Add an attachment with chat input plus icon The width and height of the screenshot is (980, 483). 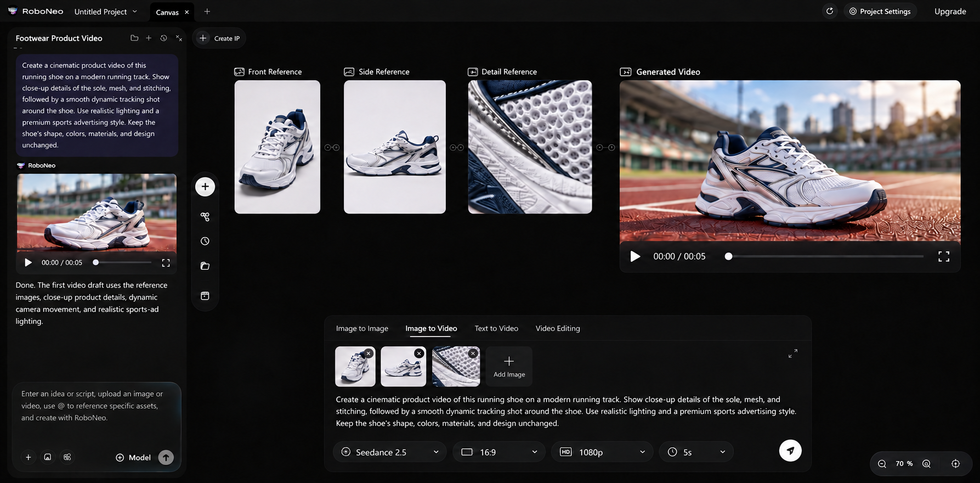(29, 457)
